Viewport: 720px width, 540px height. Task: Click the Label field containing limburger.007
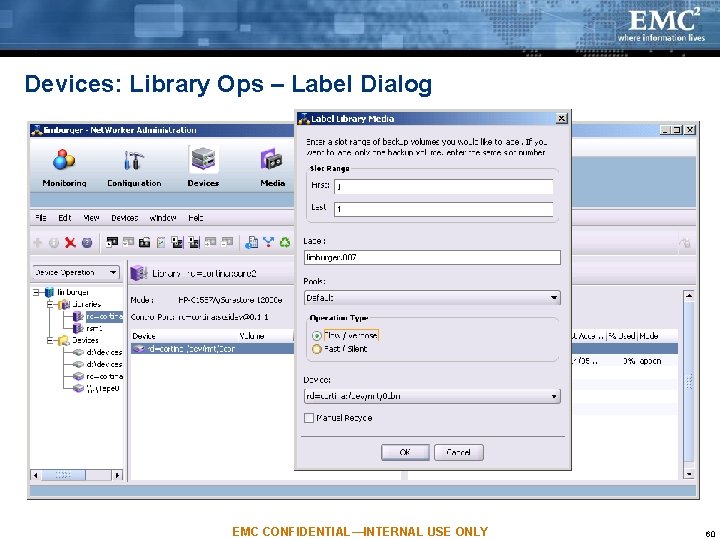pyautogui.click(x=432, y=257)
